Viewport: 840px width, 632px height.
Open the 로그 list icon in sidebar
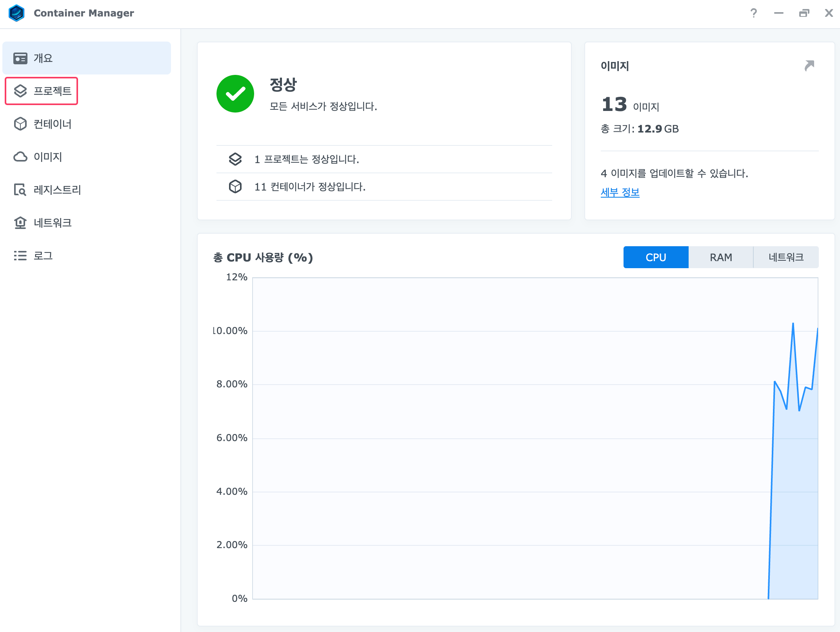20,256
